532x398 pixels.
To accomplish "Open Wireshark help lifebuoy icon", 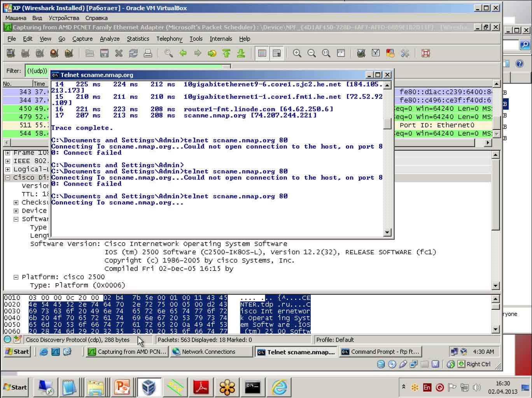I will tap(426, 53).
